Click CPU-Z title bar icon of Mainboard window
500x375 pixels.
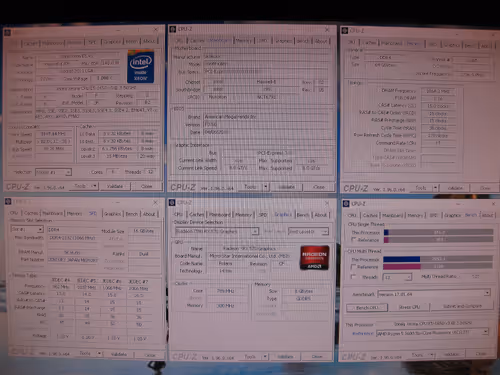tap(173, 29)
